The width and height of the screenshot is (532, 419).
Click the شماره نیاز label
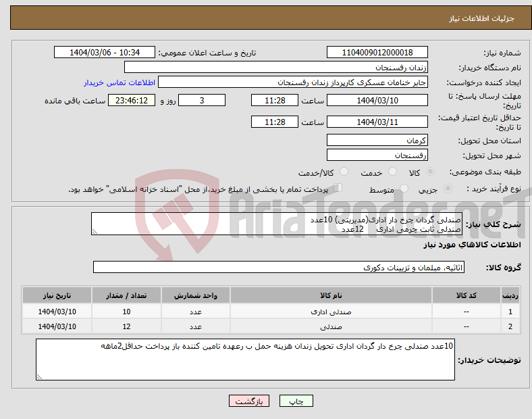pos(502,53)
